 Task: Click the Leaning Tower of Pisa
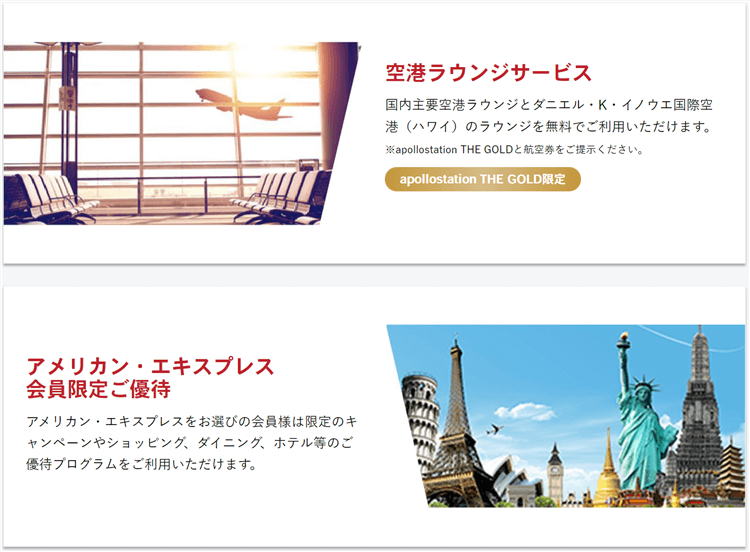coord(421,421)
